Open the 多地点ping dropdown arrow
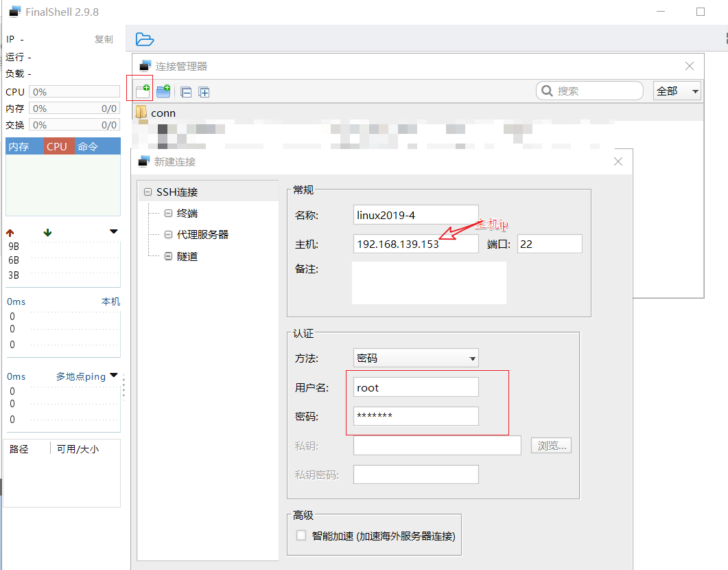The height and width of the screenshot is (570, 728). point(114,376)
